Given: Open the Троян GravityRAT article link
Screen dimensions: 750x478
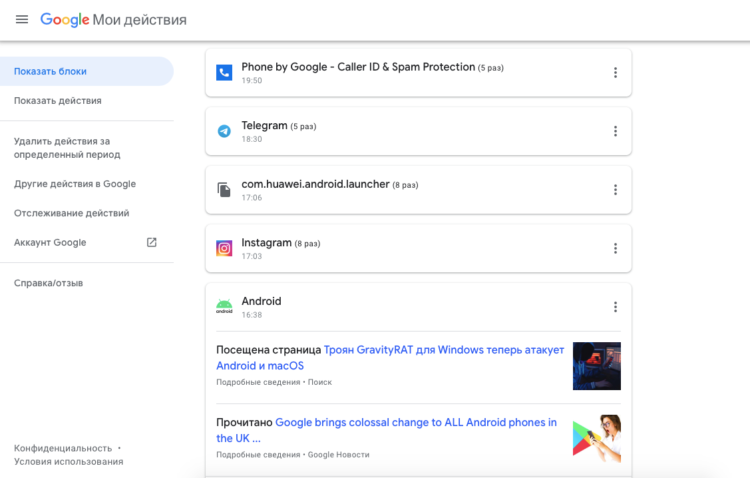Looking at the screenshot, I should (390, 357).
